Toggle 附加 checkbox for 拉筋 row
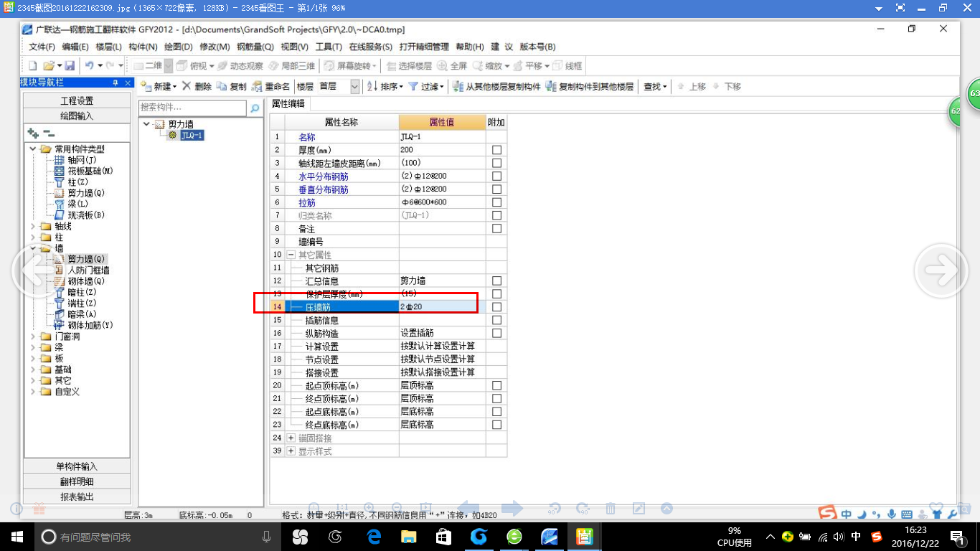This screenshot has height=551, width=980. pyautogui.click(x=496, y=202)
